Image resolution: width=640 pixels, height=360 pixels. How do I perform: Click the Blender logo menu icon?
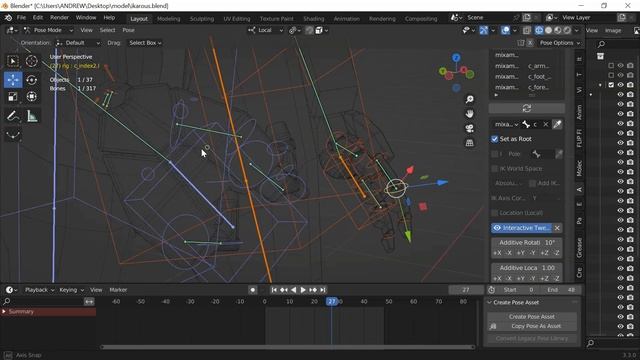tap(8, 18)
